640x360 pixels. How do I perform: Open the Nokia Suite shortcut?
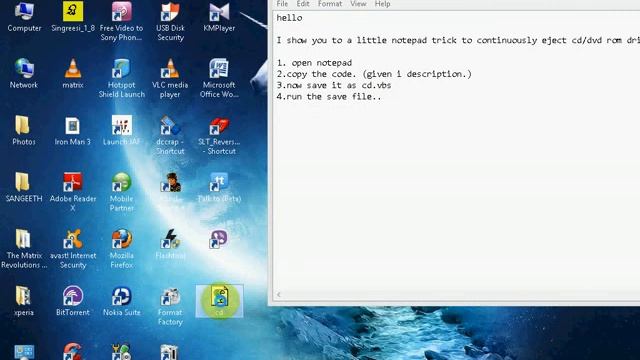[x=122, y=301]
